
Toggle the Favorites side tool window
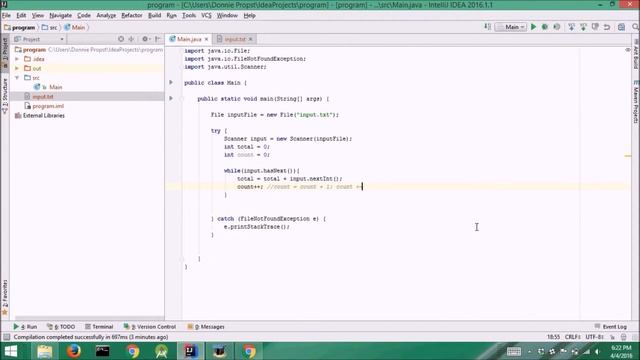click(5, 298)
